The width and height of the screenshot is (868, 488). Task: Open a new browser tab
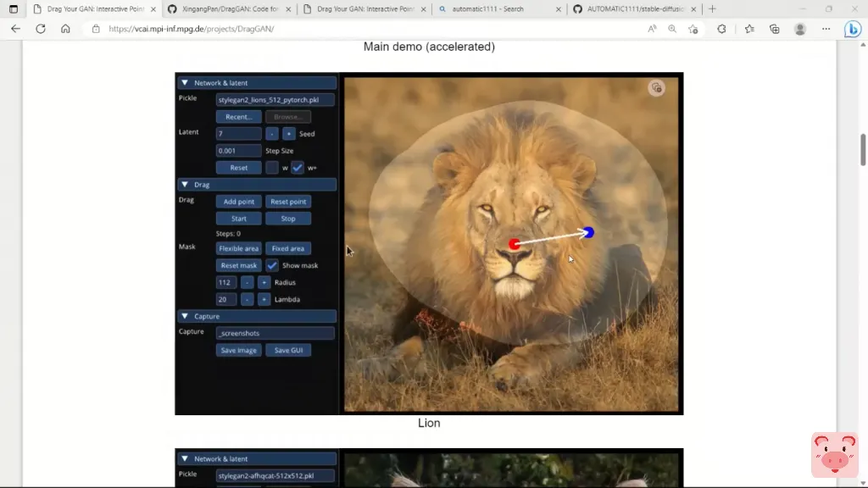point(712,8)
